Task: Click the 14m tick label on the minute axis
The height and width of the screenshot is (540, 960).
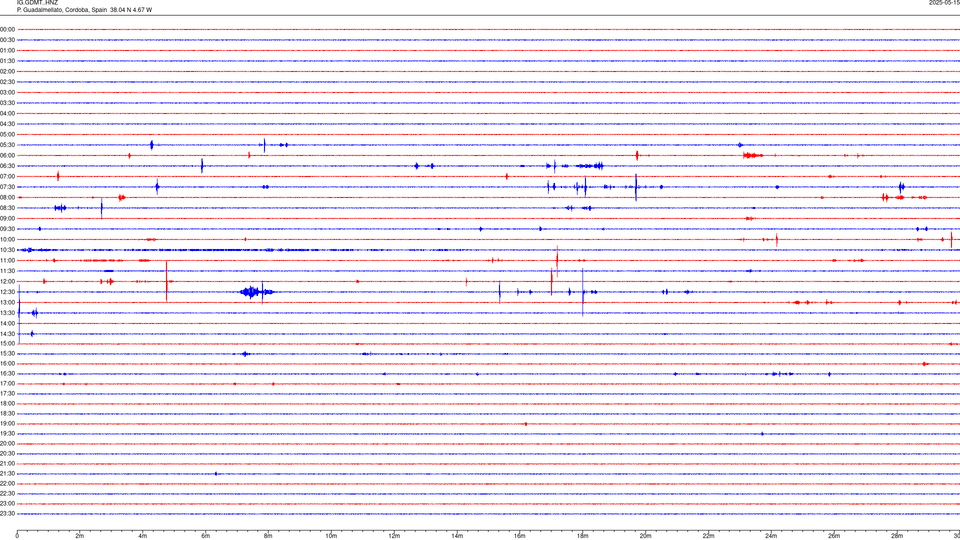Action: click(457, 536)
